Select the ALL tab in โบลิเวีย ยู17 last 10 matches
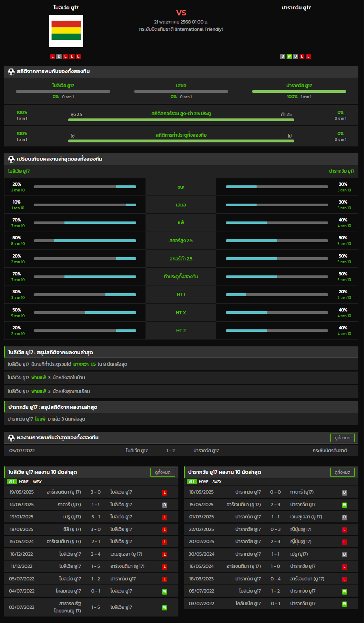 (x=12, y=482)
